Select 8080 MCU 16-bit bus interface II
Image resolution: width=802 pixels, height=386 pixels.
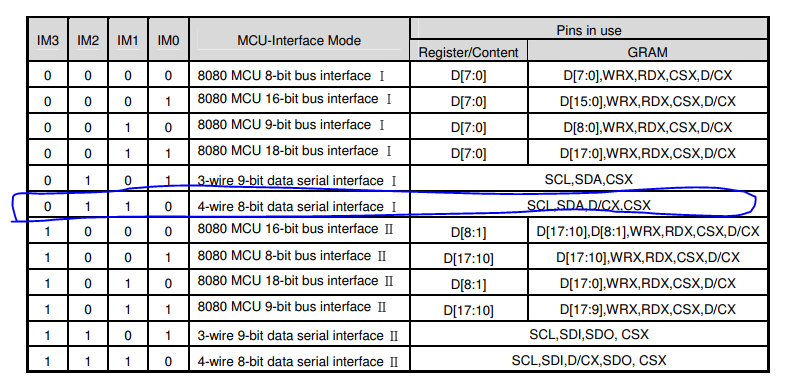[295, 229]
